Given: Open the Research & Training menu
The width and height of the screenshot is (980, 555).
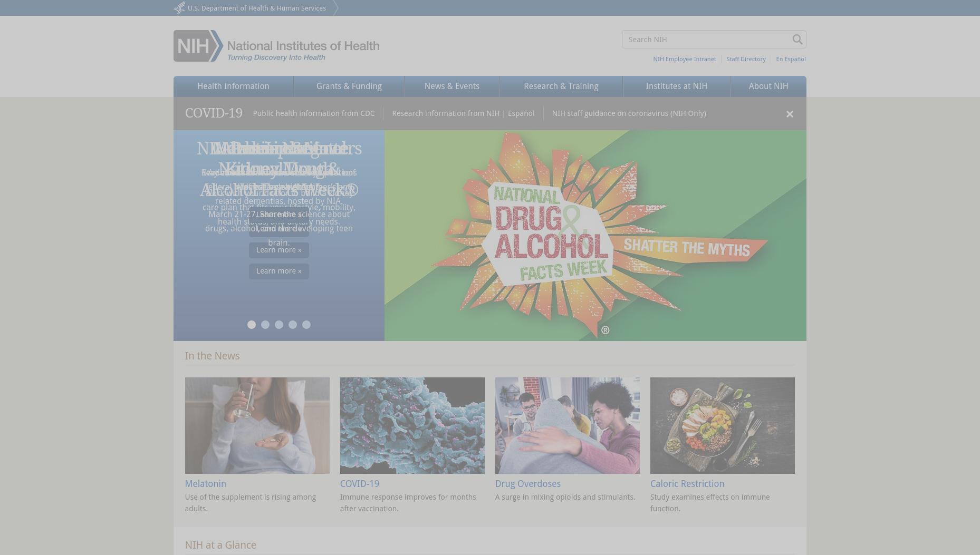Looking at the screenshot, I should pyautogui.click(x=561, y=86).
